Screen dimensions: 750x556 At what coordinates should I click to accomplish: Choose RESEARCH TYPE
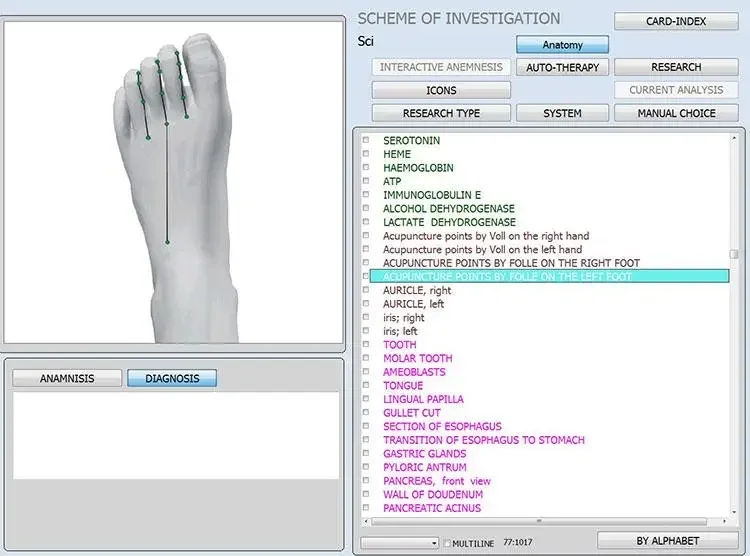[441, 113]
